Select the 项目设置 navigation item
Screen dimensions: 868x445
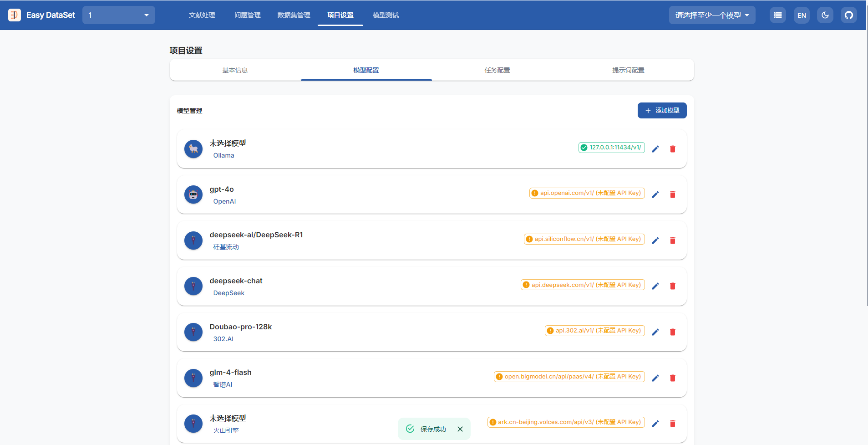click(340, 15)
